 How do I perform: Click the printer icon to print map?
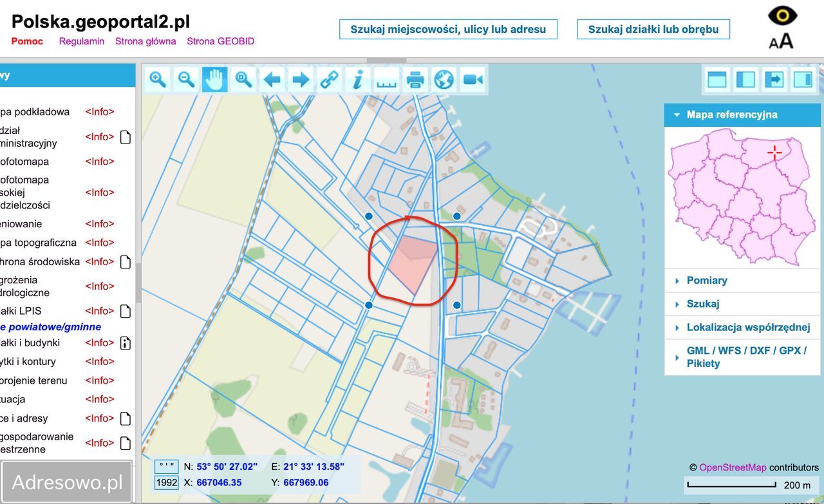click(415, 79)
